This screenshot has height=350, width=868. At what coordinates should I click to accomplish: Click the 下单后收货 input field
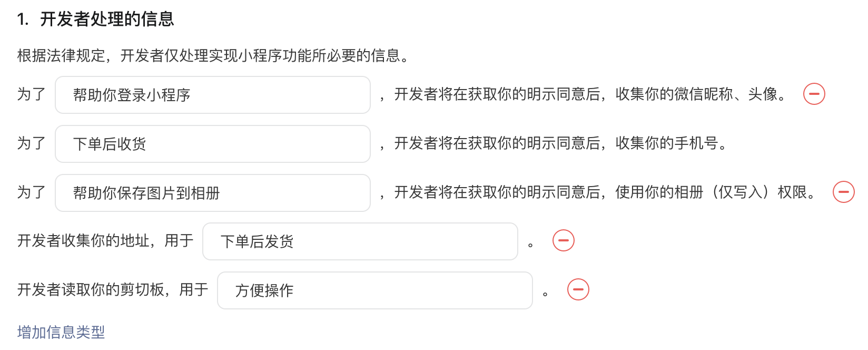[213, 144]
